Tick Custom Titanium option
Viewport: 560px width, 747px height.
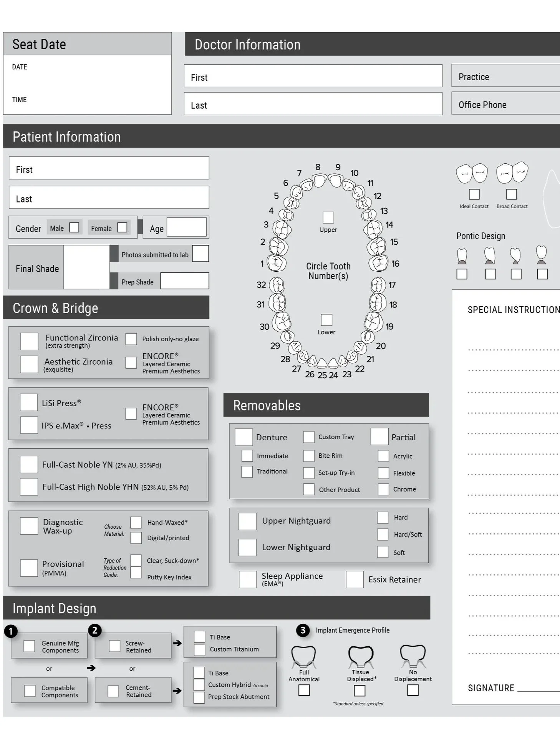point(199,649)
